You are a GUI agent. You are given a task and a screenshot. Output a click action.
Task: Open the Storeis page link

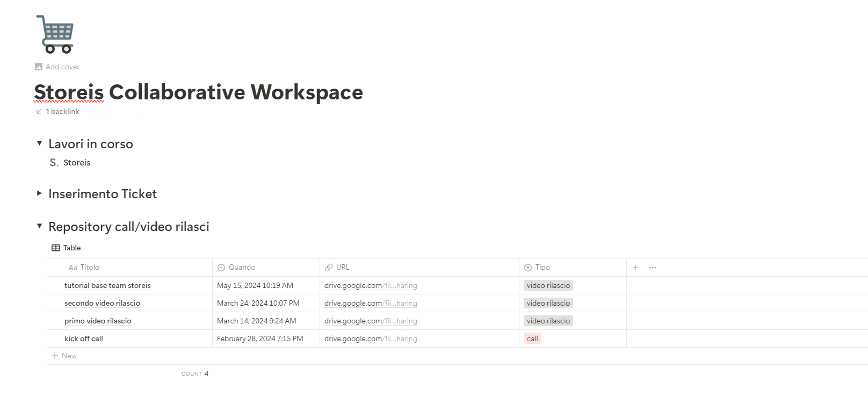coord(77,162)
